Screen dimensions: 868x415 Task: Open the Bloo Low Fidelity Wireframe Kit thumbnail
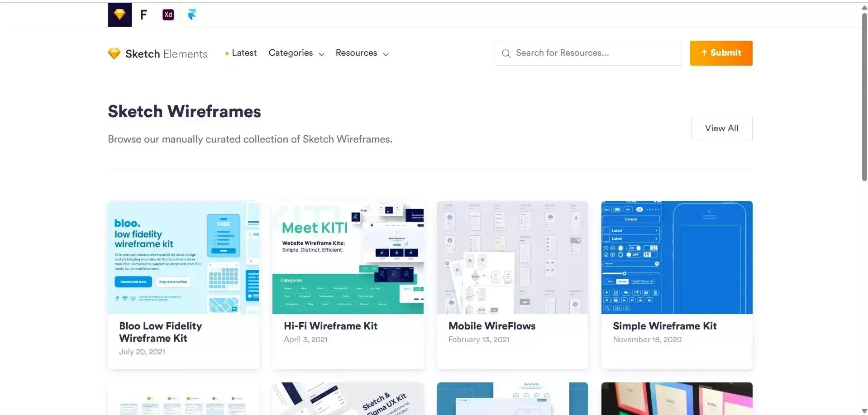pyautogui.click(x=183, y=258)
